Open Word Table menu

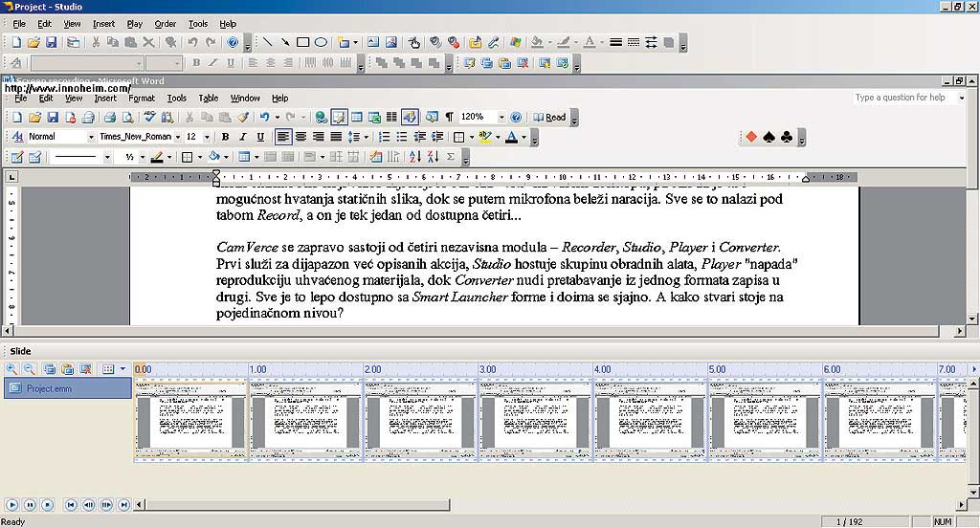click(208, 99)
